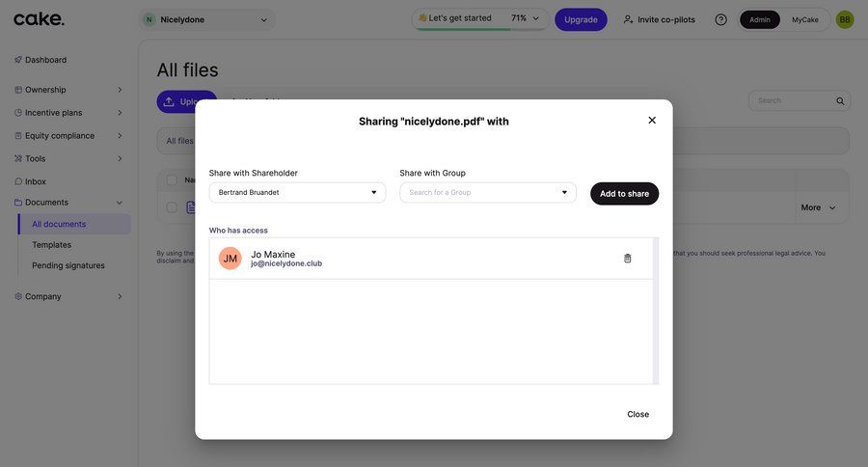Switch to Admin mode toggle

[760, 19]
